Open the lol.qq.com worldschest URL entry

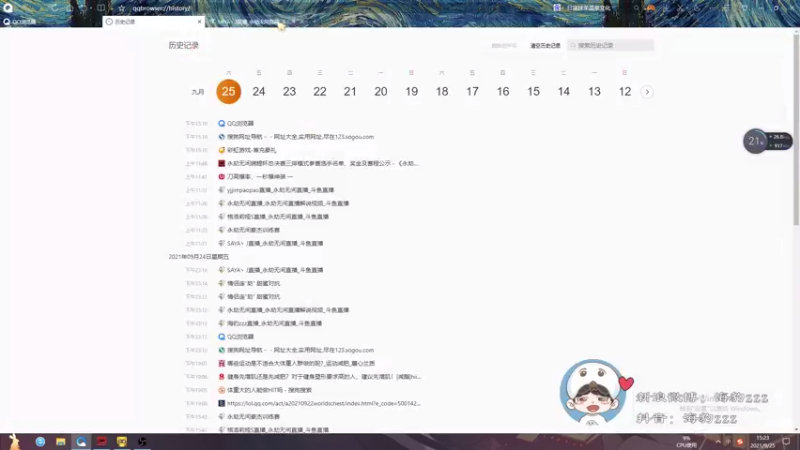pos(323,403)
